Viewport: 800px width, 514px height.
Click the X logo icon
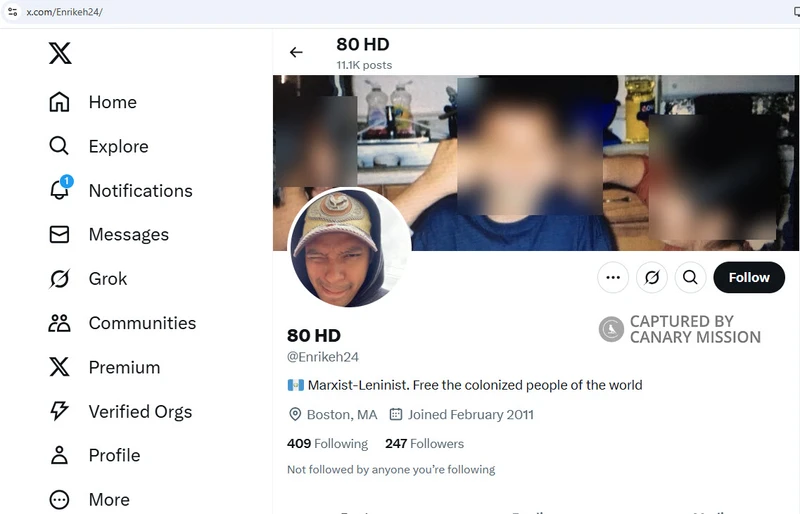point(60,53)
